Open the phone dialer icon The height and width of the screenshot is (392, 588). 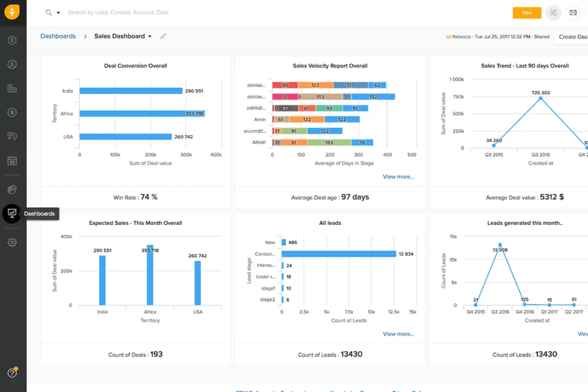tap(553, 13)
